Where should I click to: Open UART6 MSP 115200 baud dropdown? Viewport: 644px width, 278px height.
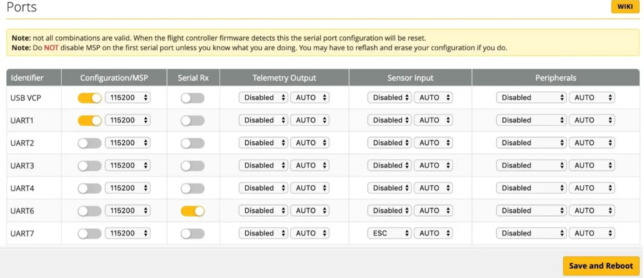[128, 211]
